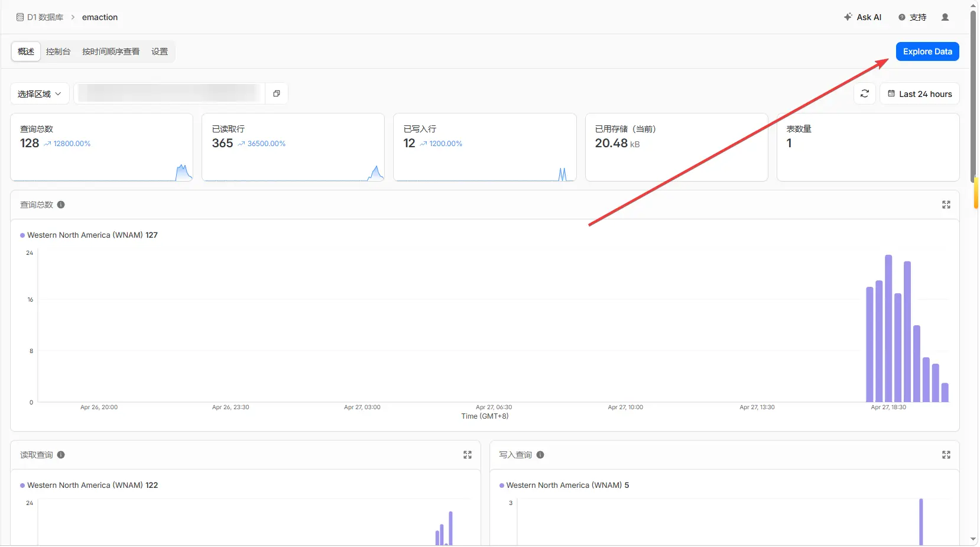This screenshot has height=547, width=980.
Task: Expand the 写入查询 chart to fullscreen
Action: coord(946,455)
